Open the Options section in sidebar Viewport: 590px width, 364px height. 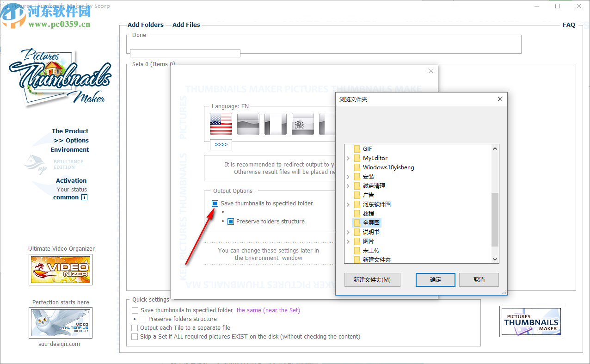click(x=71, y=141)
